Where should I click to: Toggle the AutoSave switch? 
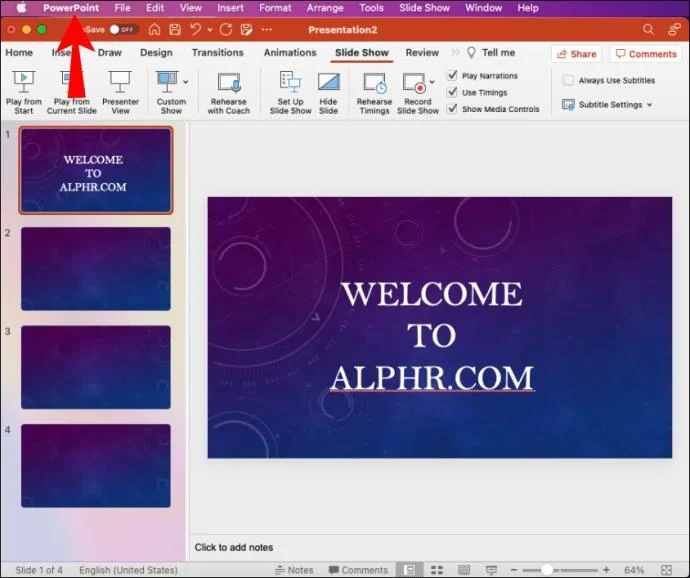coord(123,29)
